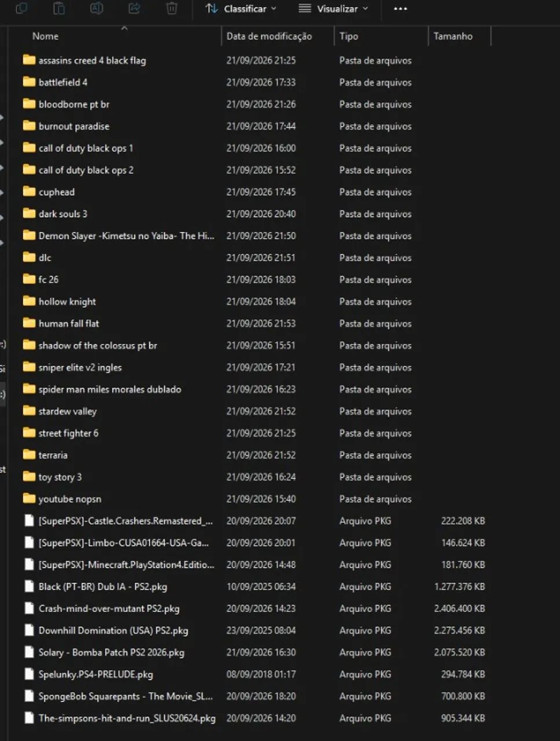Click Pasta de arquivos type in cuphead row
This screenshot has width=560, height=741.
(375, 192)
